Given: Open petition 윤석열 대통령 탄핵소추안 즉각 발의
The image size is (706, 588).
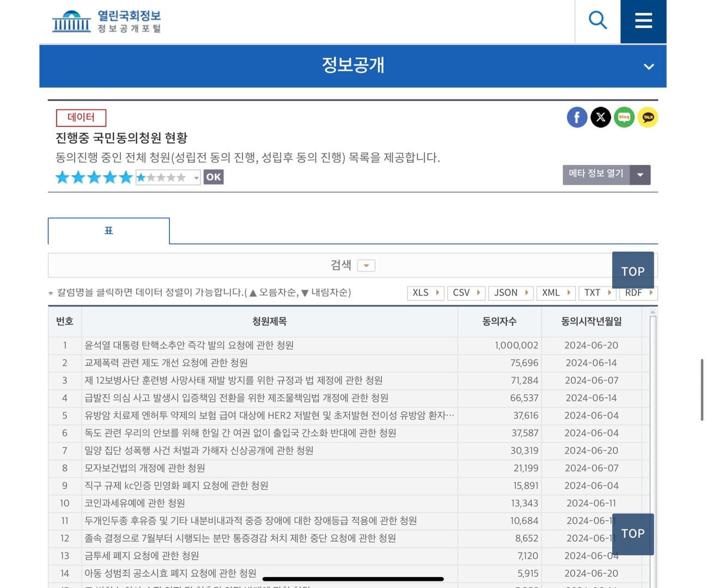Looking at the screenshot, I should [x=189, y=345].
